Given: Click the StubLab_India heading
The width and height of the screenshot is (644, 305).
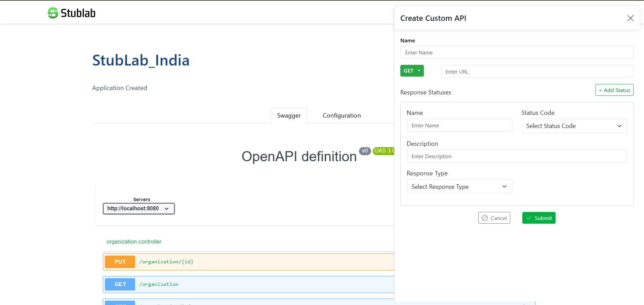Looking at the screenshot, I should [x=141, y=60].
